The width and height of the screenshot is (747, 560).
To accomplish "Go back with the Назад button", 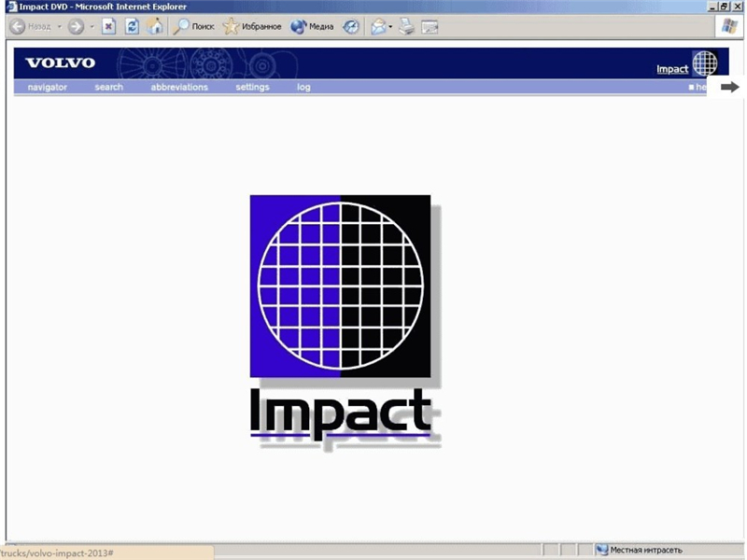I will (31, 26).
